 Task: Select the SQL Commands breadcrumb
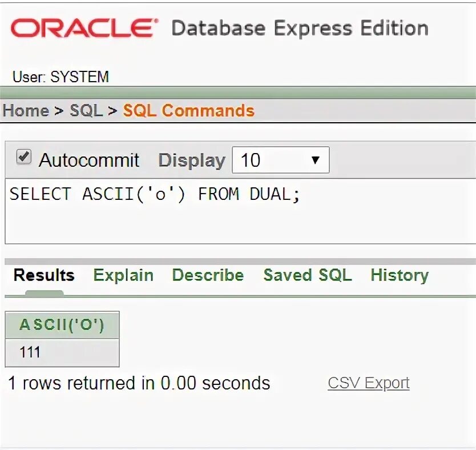coord(189,110)
